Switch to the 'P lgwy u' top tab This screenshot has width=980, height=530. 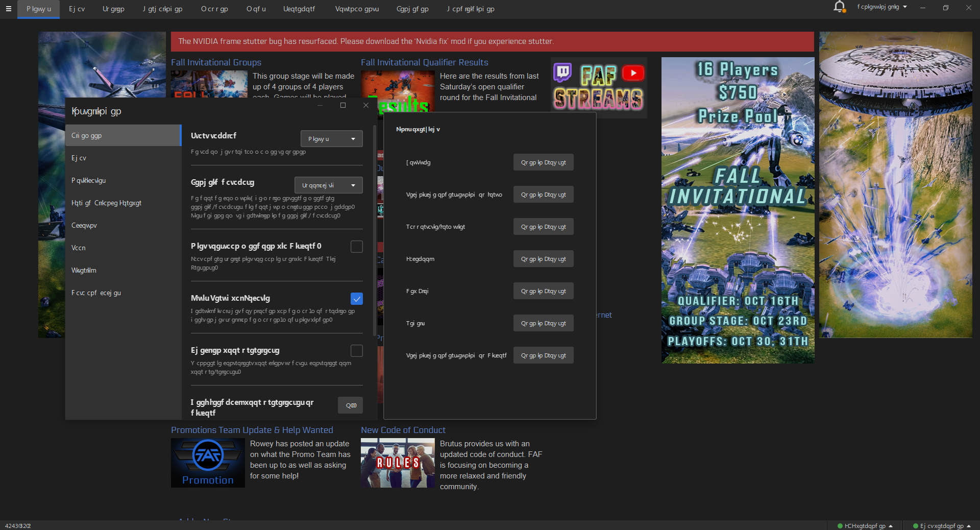click(39, 9)
